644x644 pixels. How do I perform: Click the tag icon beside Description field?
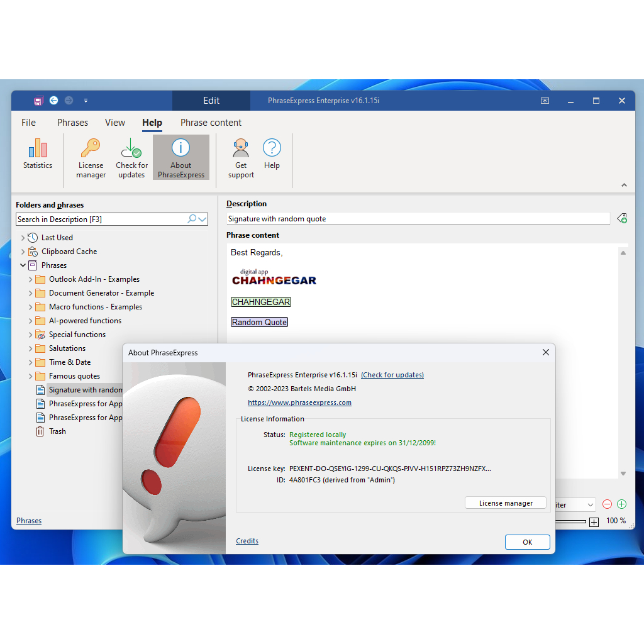[622, 218]
